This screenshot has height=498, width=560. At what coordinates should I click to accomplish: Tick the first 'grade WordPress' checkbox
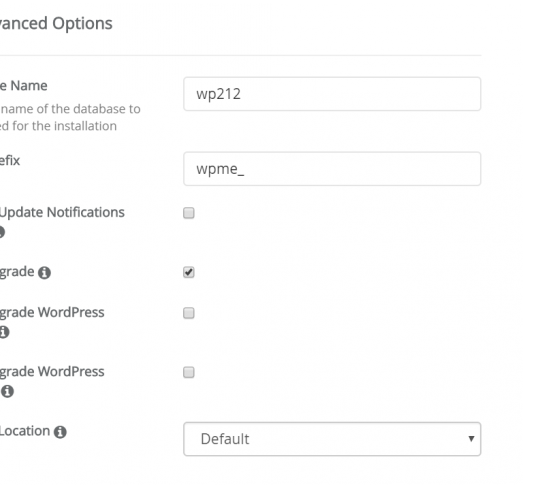click(189, 313)
